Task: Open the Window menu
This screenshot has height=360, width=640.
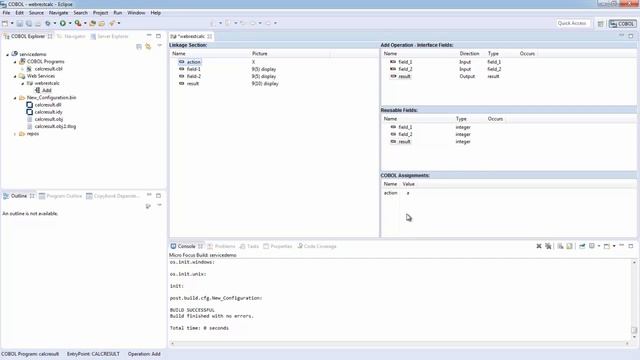Action: click(x=136, y=13)
